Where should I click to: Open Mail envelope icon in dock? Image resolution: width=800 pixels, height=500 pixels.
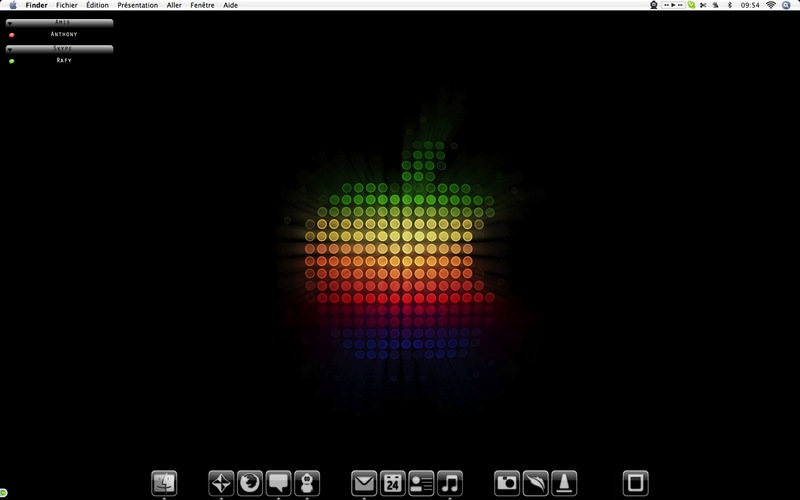(364, 483)
